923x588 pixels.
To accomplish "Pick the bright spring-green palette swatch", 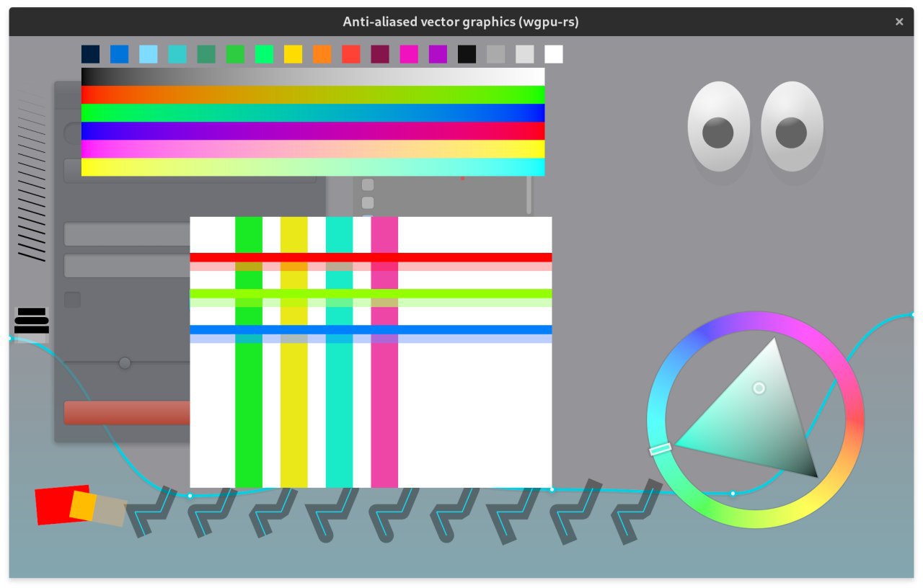I will (264, 54).
